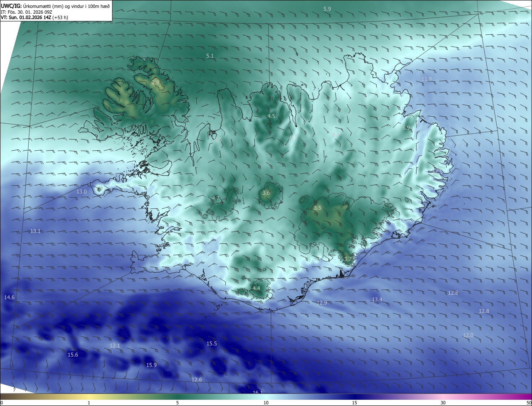Click the 12.9 value label
Screen dimensions: 532x406
coord(322,303)
